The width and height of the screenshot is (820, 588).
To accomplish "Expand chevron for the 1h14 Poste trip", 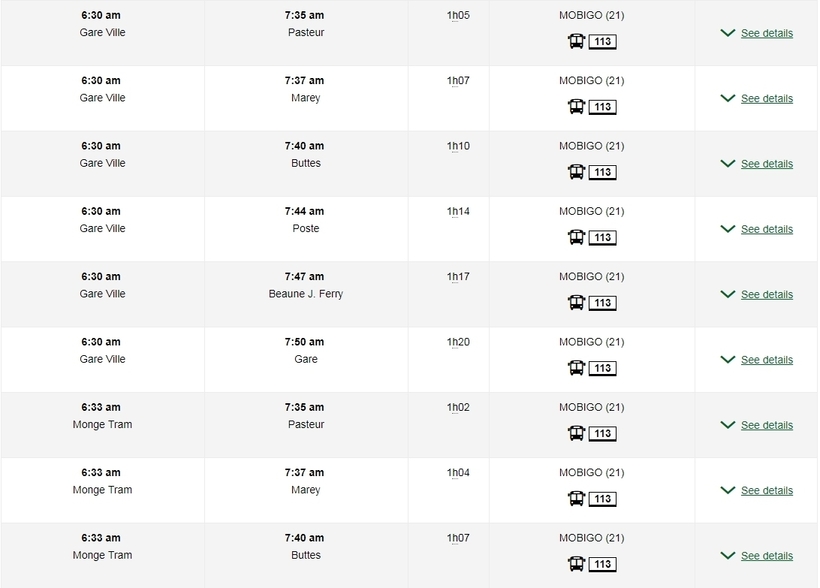I will [x=727, y=229].
